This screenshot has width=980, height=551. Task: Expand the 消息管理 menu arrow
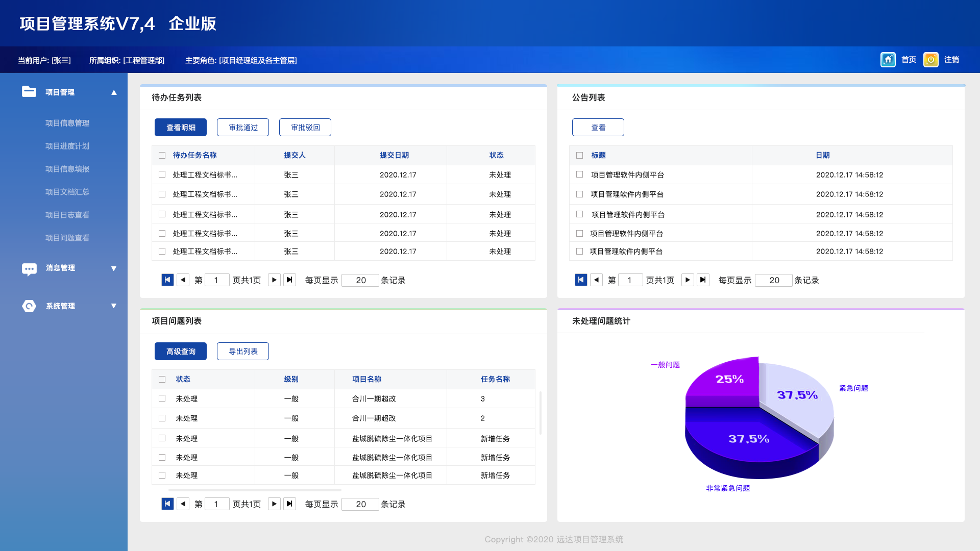pos(114,268)
